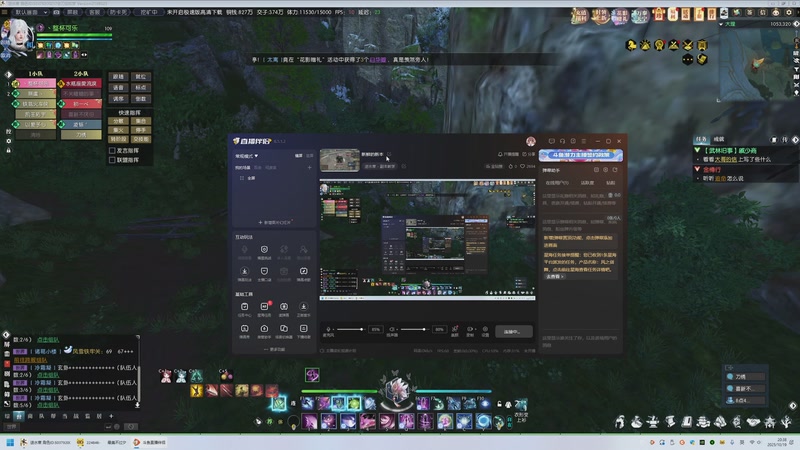Click the edit icon beside stream title
The width and height of the screenshot is (800, 450).
click(x=389, y=154)
